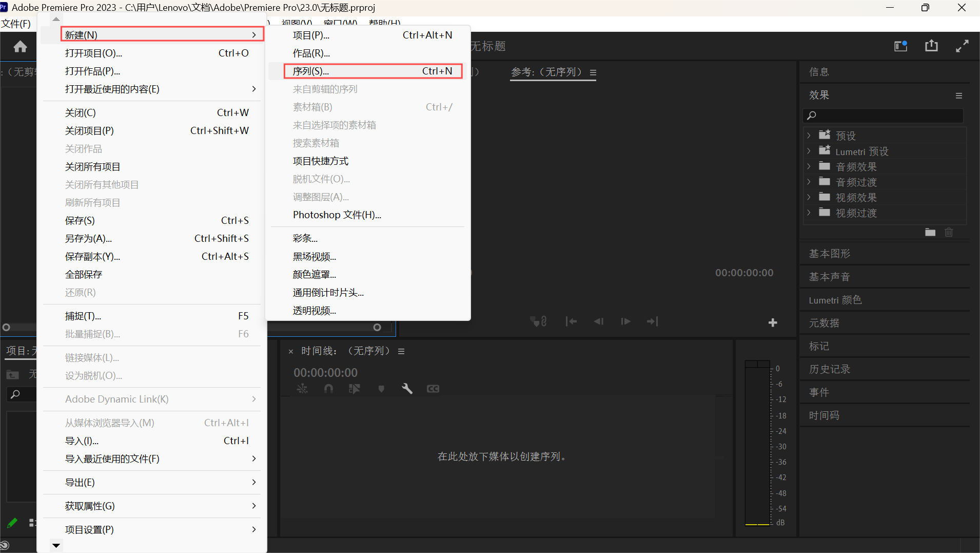Click the Home icon
This screenshot has height=553, width=980.
click(x=21, y=47)
